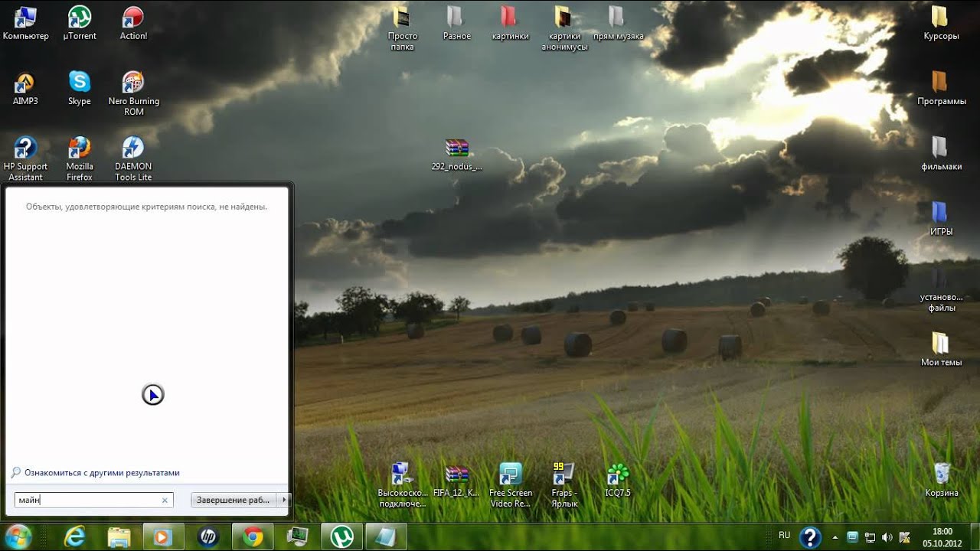Open the Fraps shortcut on desktop
The height and width of the screenshot is (551, 980).
click(563, 474)
